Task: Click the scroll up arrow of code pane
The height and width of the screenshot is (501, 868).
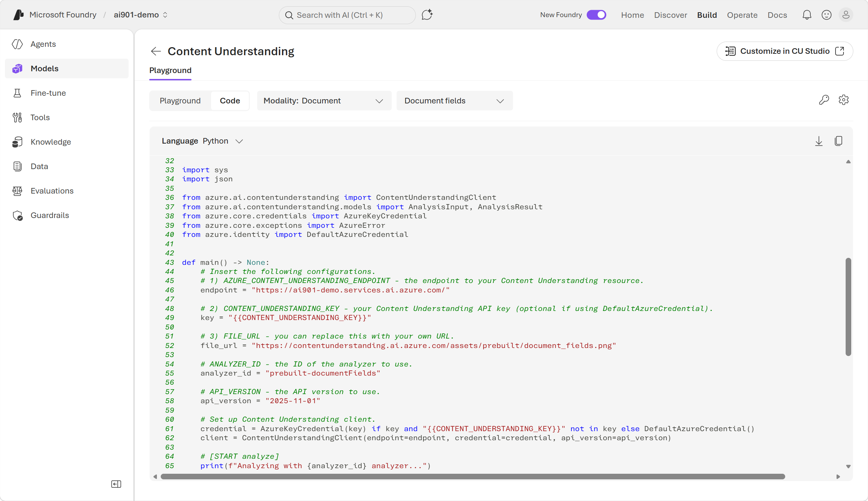Action: click(848, 162)
